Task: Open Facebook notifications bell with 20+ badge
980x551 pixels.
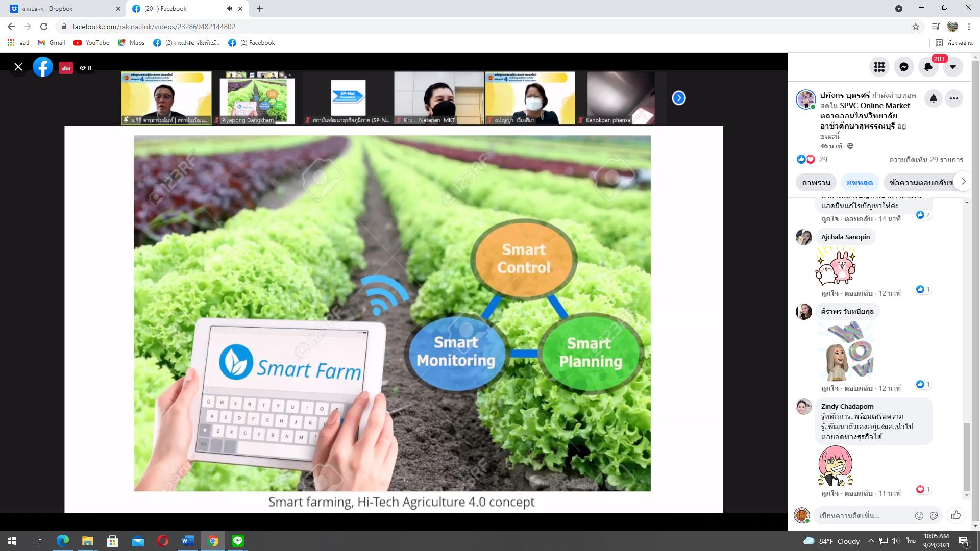Action: (928, 67)
